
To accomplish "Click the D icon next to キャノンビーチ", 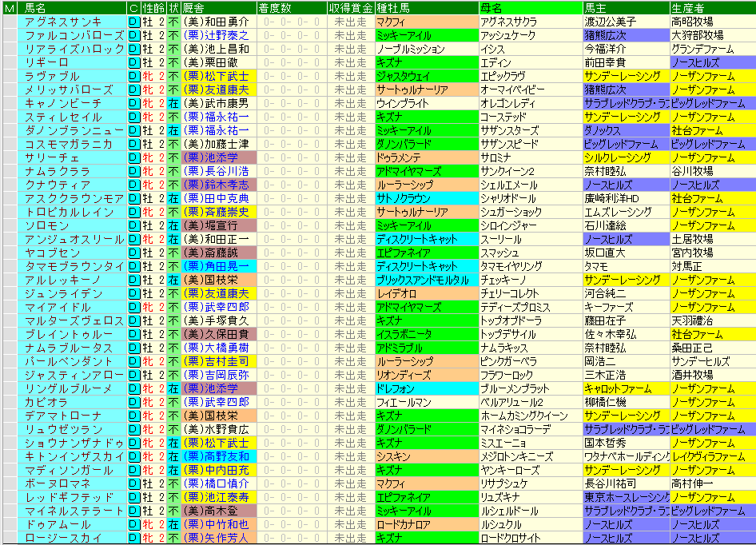I will coord(134,103).
